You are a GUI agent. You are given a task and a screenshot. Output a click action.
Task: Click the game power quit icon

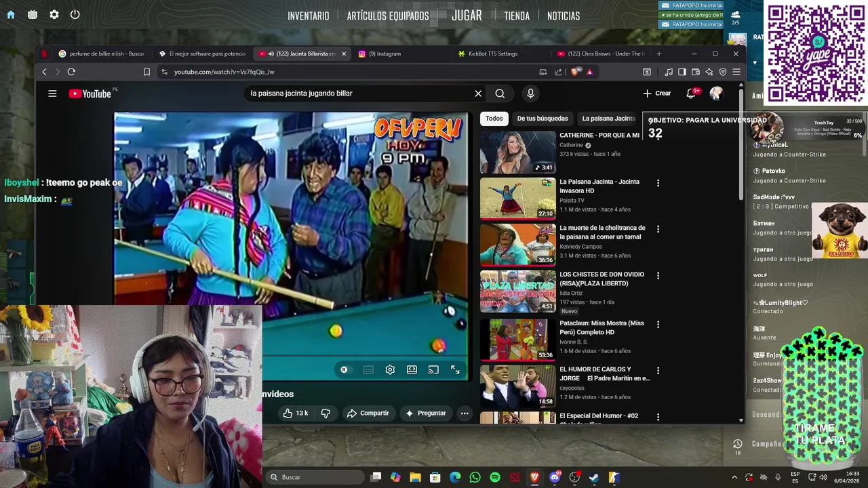75,14
